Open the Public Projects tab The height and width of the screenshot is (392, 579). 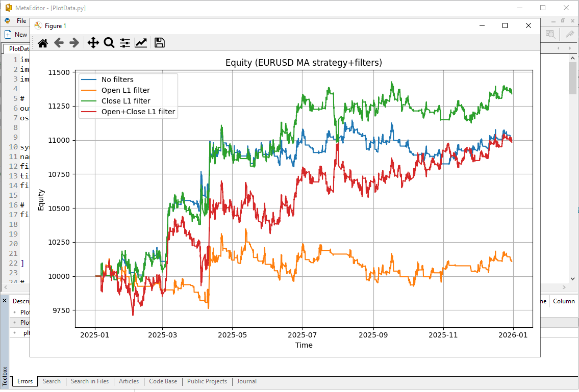click(207, 381)
